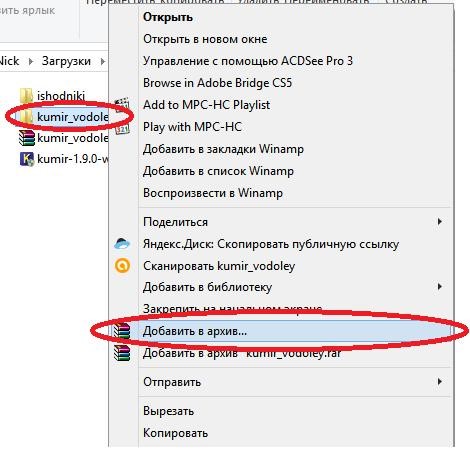Choose Воспроизвести в Winamp

click(213, 193)
